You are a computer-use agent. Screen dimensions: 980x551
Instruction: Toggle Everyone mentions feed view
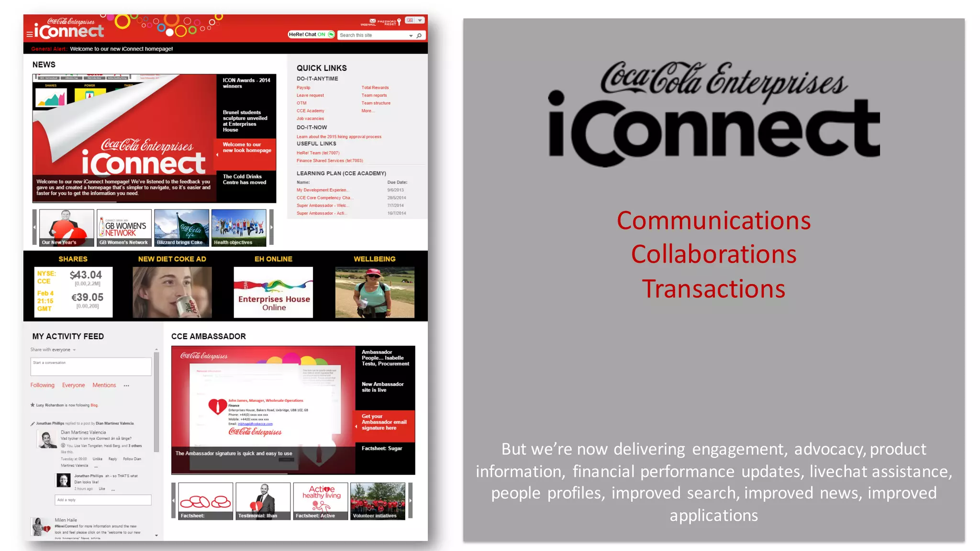(x=73, y=385)
